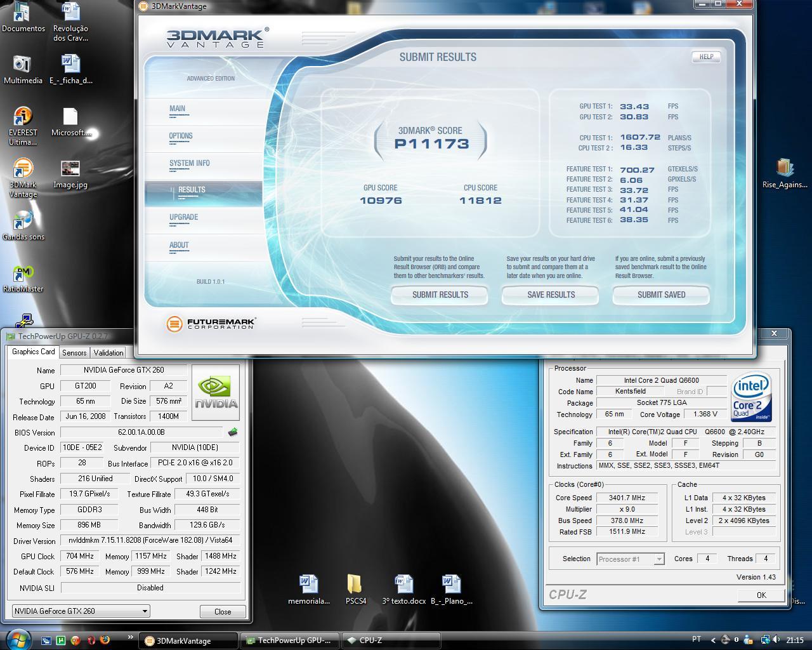Open the UPGRADE section
812x650 pixels.
pyautogui.click(x=184, y=217)
